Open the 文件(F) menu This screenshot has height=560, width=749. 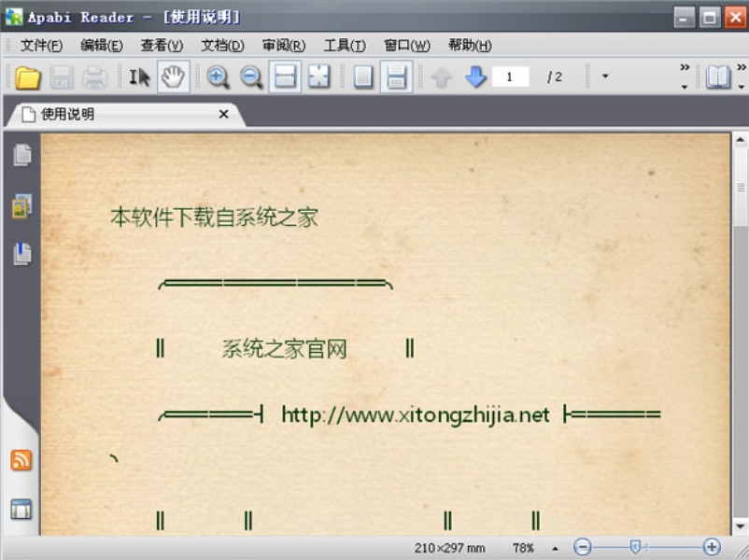coord(41,46)
